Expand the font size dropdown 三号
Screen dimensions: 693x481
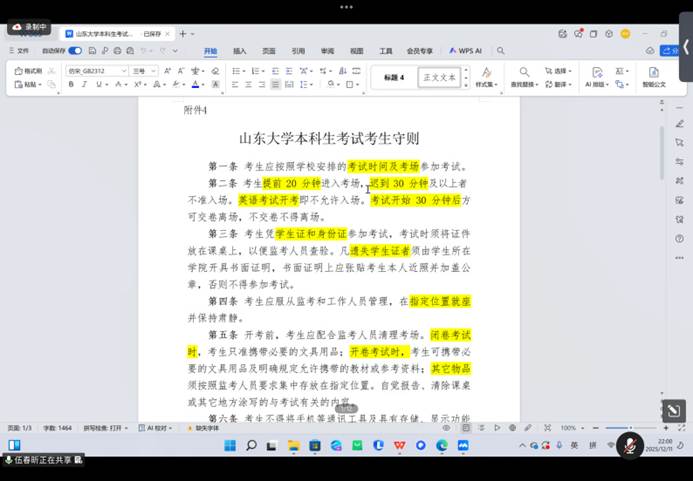[x=143, y=71]
